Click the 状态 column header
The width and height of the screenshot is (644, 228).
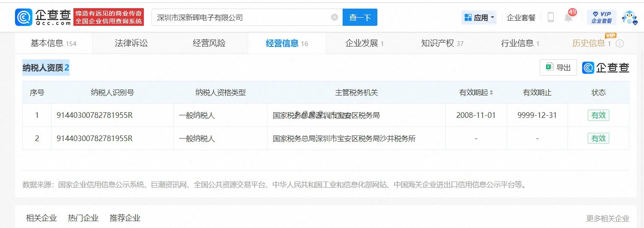tap(598, 92)
